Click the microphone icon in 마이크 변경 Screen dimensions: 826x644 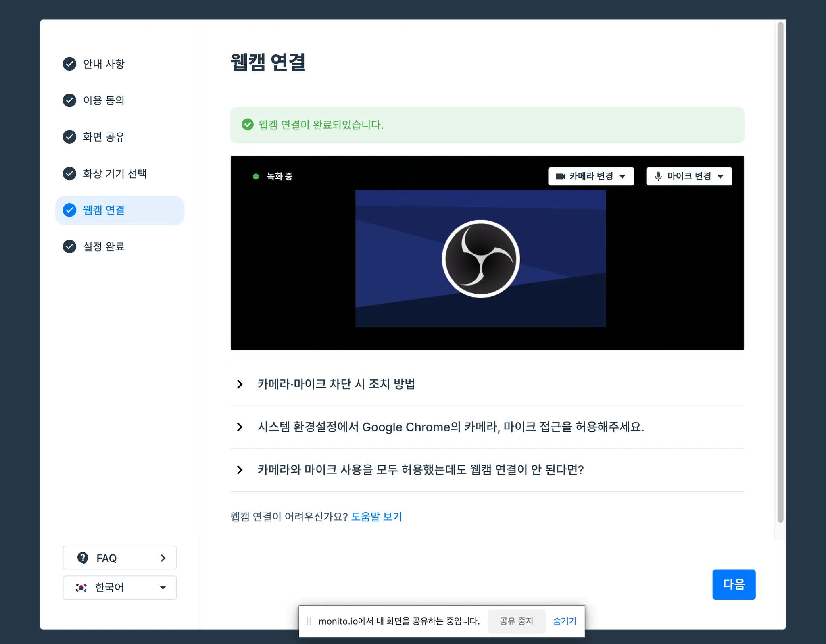coord(658,176)
